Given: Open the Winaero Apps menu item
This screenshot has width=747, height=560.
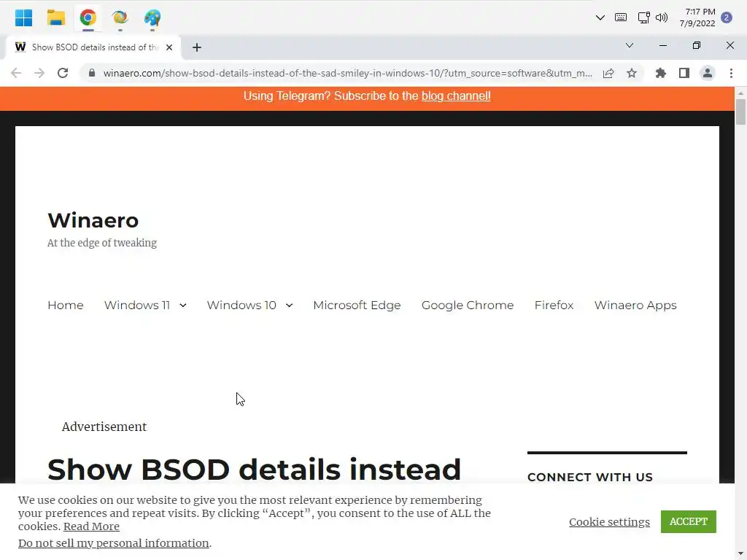Looking at the screenshot, I should pyautogui.click(x=635, y=306).
